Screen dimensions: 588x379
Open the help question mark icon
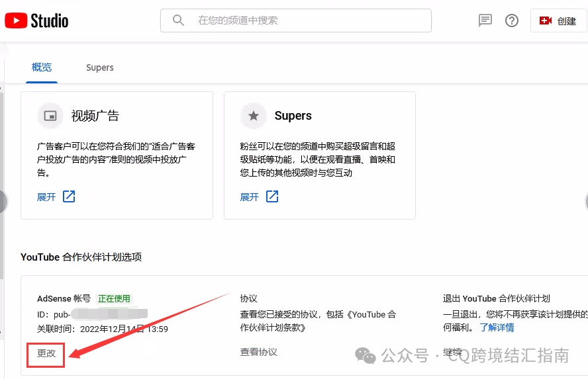pyautogui.click(x=511, y=21)
